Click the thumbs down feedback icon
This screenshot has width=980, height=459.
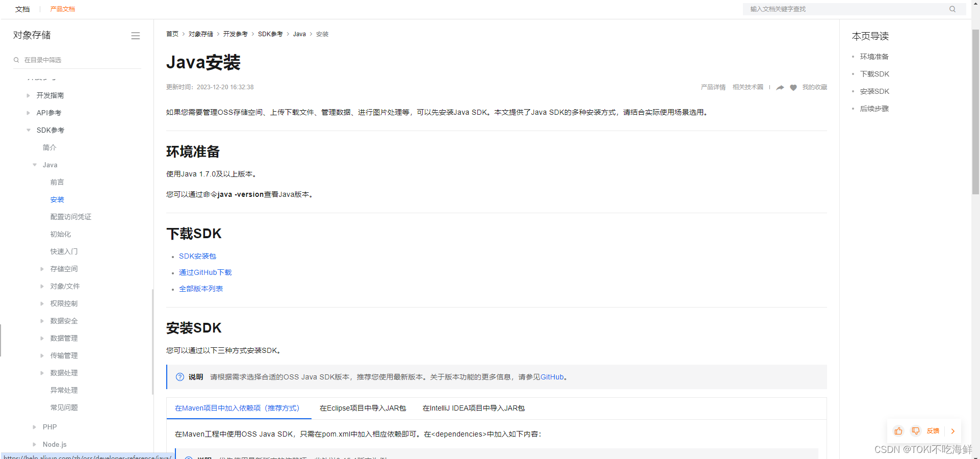pos(916,431)
